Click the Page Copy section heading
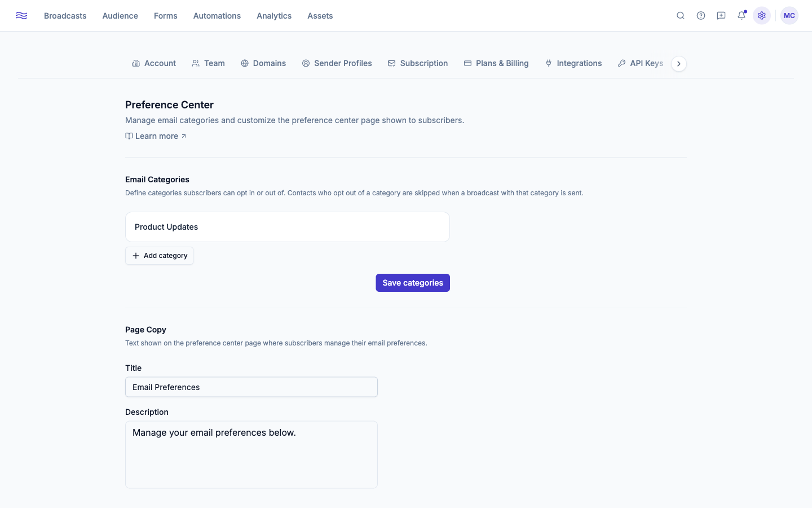 pyautogui.click(x=145, y=330)
